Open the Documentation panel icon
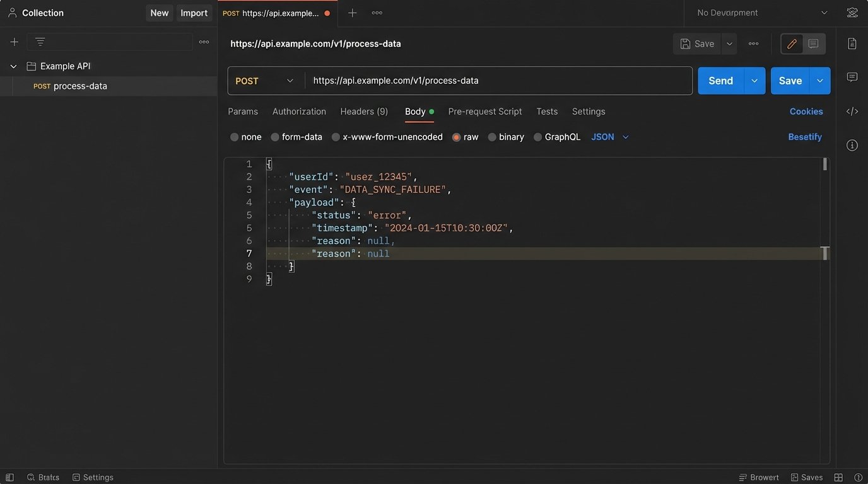 [x=852, y=43]
